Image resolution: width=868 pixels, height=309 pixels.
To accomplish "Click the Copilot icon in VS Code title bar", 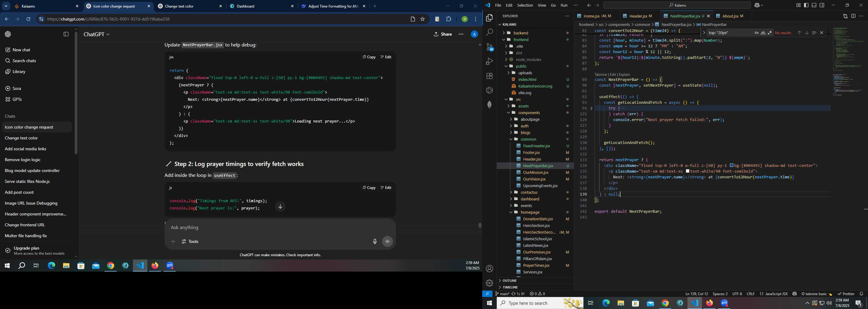I will (x=757, y=5).
